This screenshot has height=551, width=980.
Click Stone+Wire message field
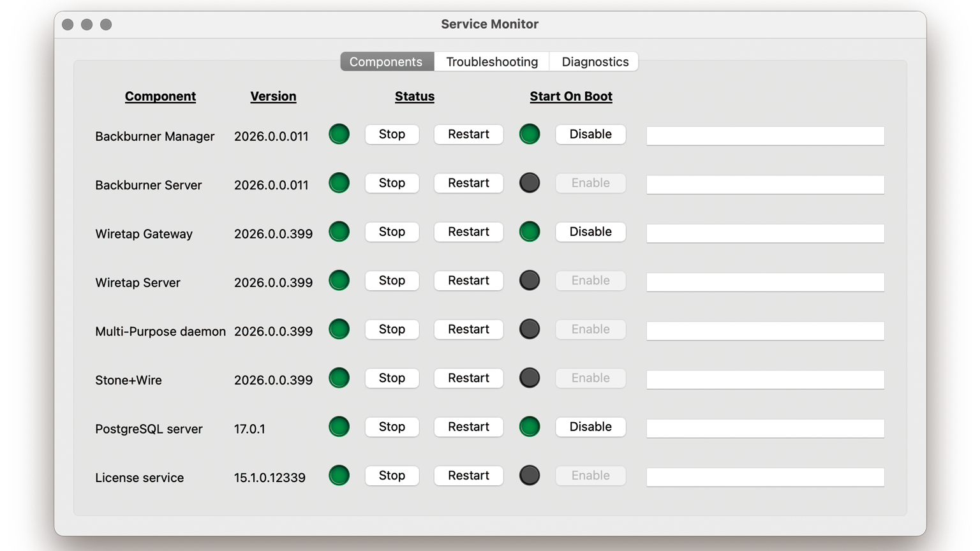coord(765,379)
